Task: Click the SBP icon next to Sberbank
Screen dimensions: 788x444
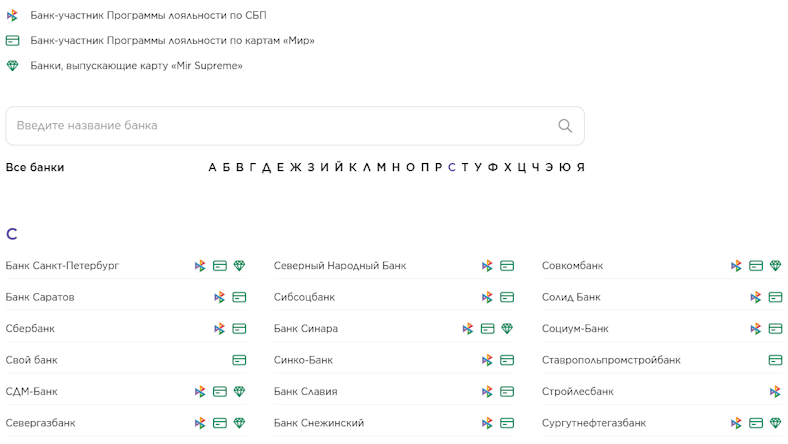Action: coord(220,329)
